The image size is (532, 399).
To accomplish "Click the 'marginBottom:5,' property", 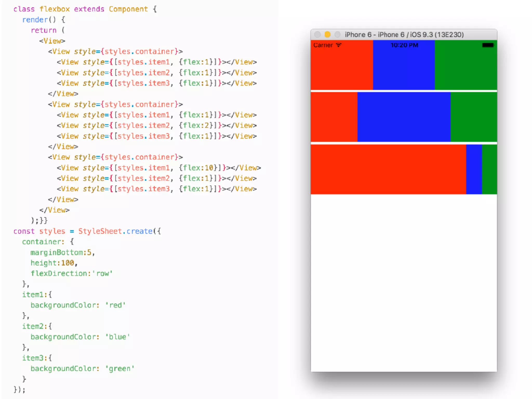I will coord(63,252).
